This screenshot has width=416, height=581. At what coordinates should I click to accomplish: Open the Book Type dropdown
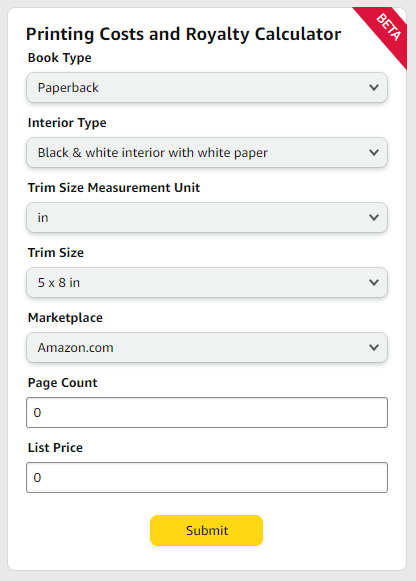[x=207, y=87]
